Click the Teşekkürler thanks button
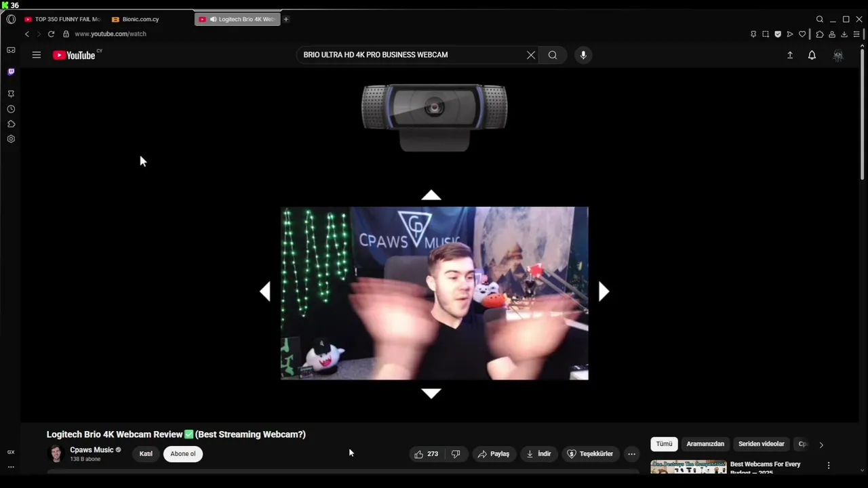The height and width of the screenshot is (488, 868). click(590, 454)
